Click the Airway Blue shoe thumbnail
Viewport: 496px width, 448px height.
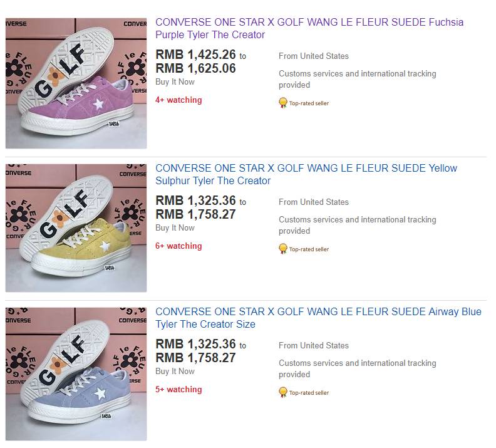[76, 373]
